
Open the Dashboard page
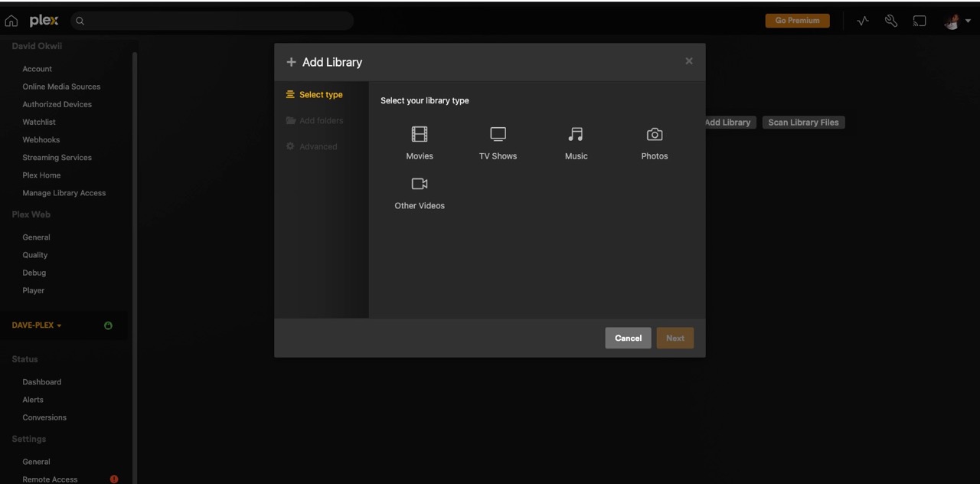(42, 382)
